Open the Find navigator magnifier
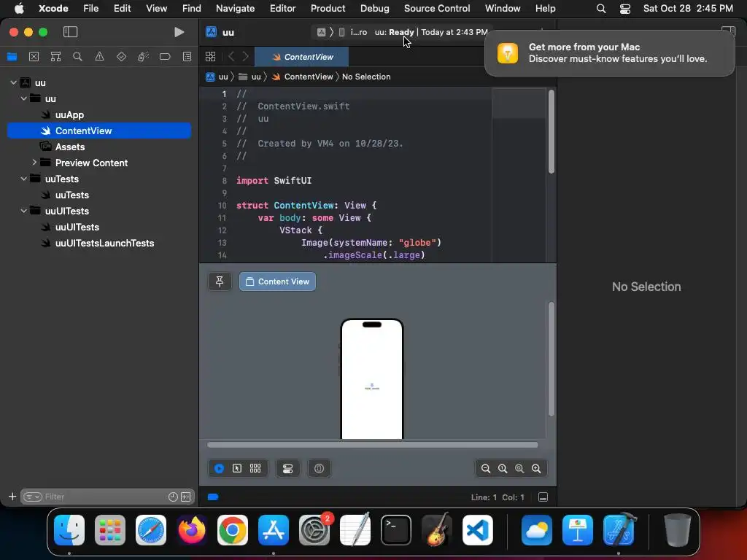This screenshot has width=747, height=560. pyautogui.click(x=77, y=57)
